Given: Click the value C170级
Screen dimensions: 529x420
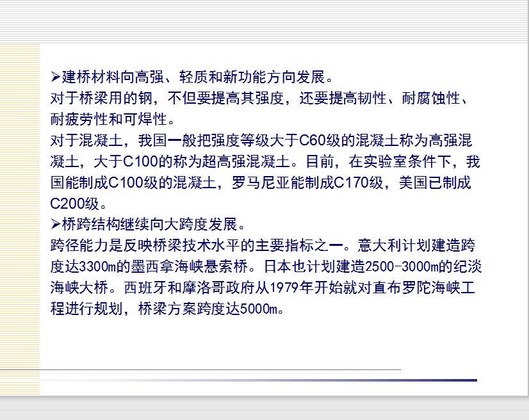Looking at the screenshot, I should click(359, 182).
